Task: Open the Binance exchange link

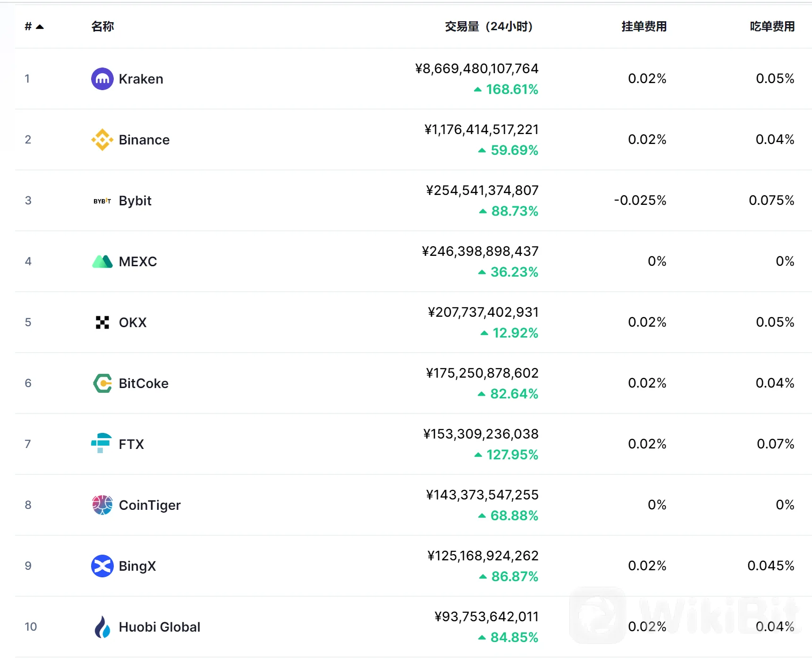Action: pyautogui.click(x=144, y=140)
